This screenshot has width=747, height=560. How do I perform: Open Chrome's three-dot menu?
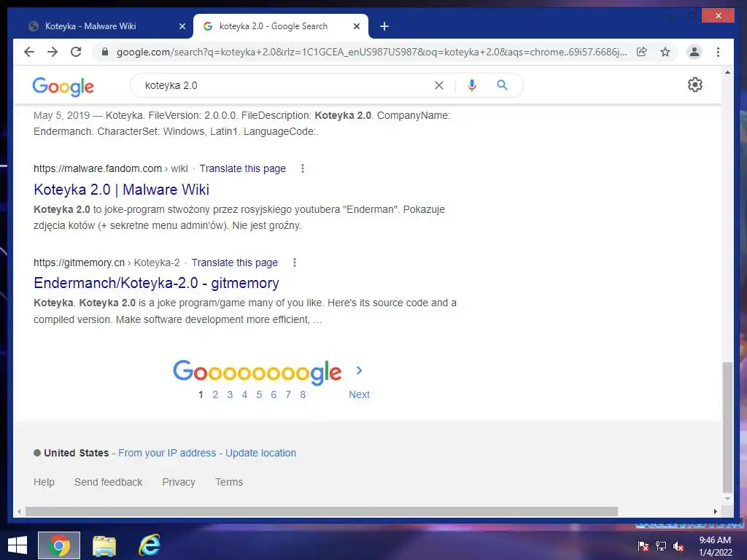click(x=718, y=52)
